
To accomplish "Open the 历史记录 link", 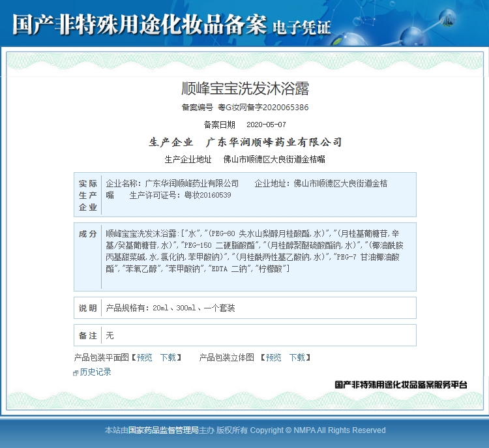I will 95,372.
